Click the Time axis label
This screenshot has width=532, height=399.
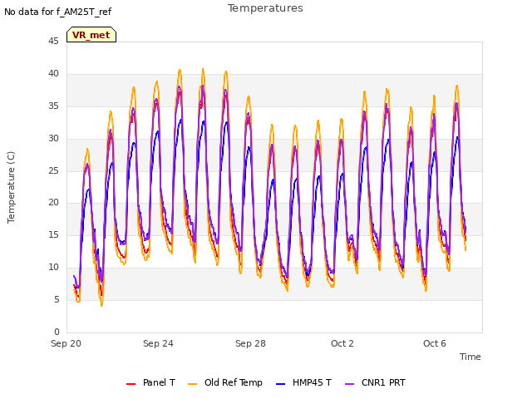coord(470,357)
